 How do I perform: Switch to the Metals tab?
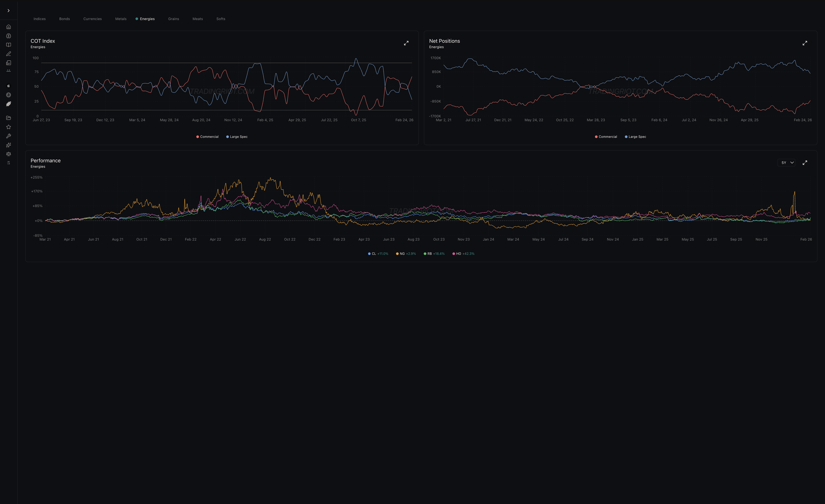coord(120,19)
